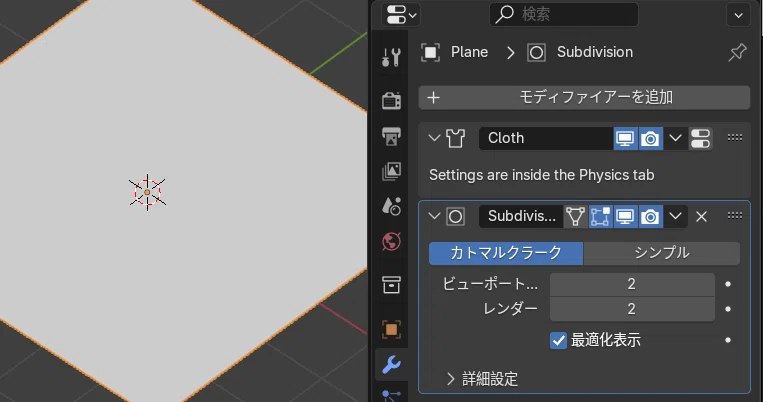Click Plane in the breadcrumb

(x=469, y=52)
